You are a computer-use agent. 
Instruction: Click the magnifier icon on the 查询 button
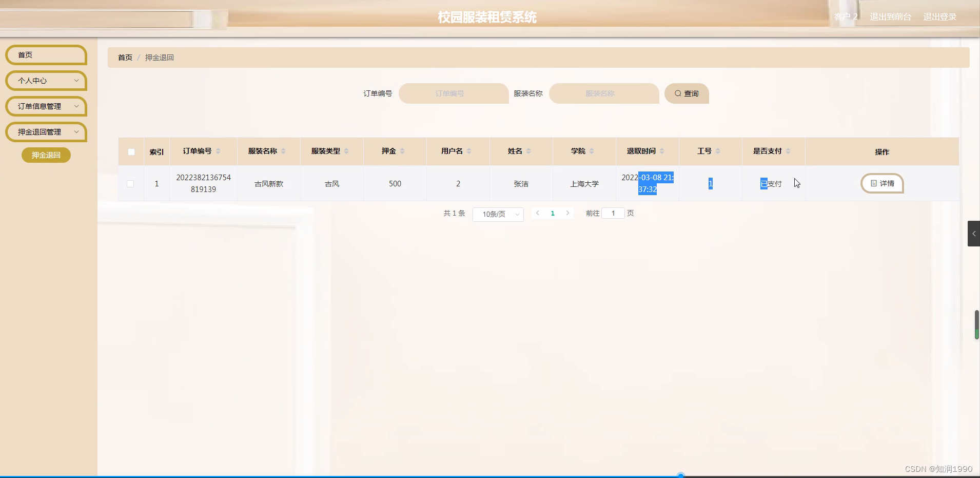tap(678, 93)
